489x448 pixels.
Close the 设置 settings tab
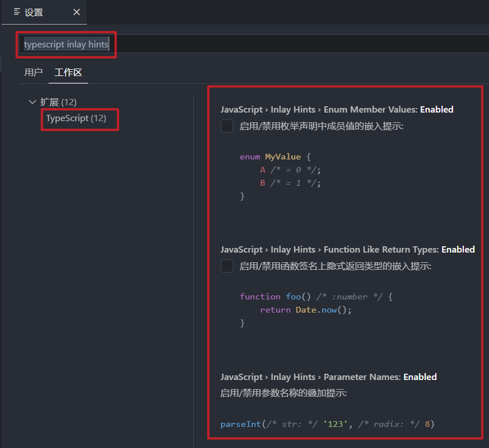(x=77, y=12)
